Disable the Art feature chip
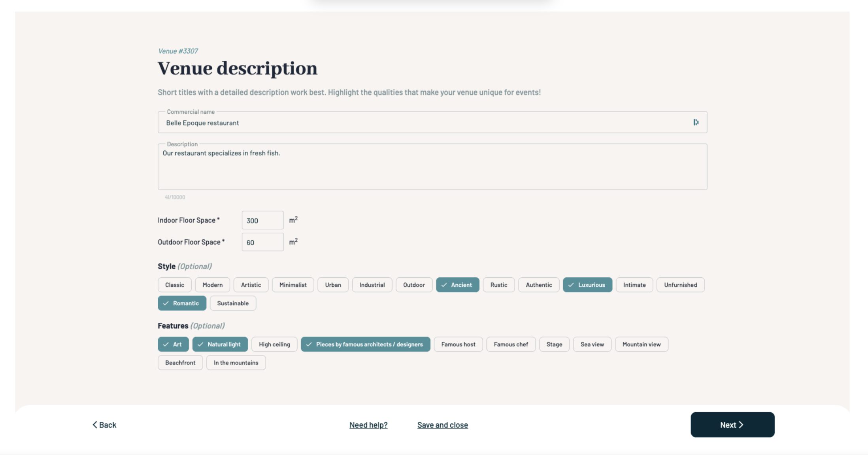Image resolution: width=868 pixels, height=455 pixels. 173,344
